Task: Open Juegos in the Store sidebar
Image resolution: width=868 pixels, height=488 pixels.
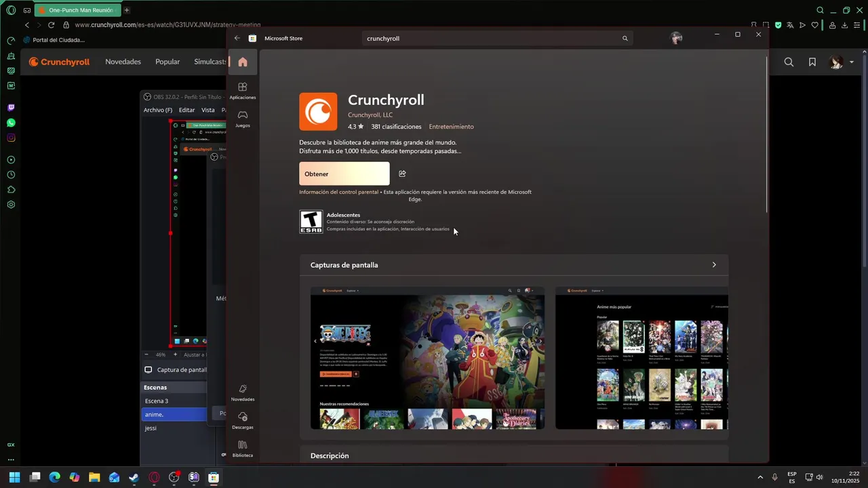Action: click(x=243, y=119)
